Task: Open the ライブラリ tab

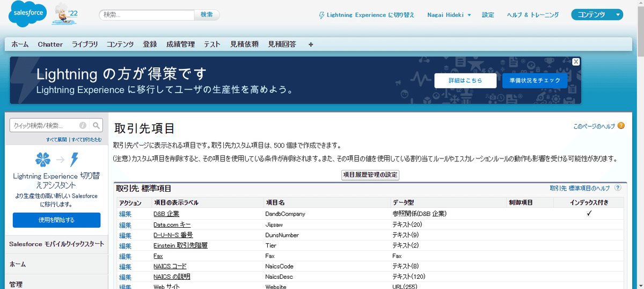Action: (85, 44)
